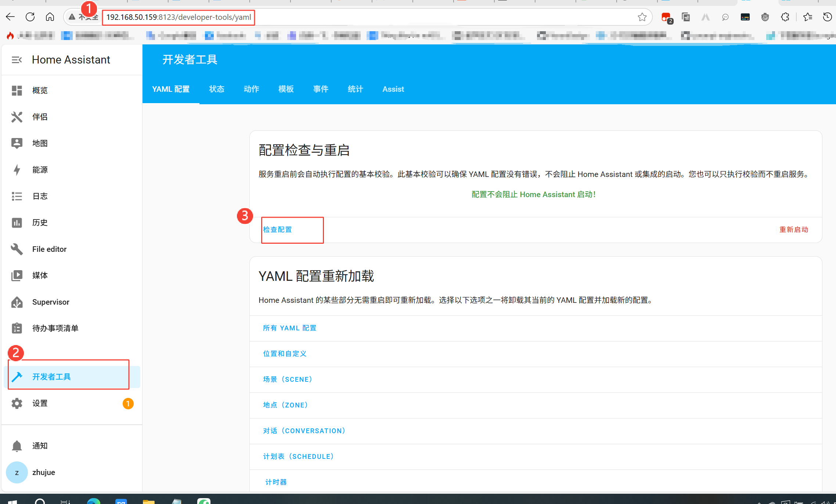Open zhujue user avatar

17,472
